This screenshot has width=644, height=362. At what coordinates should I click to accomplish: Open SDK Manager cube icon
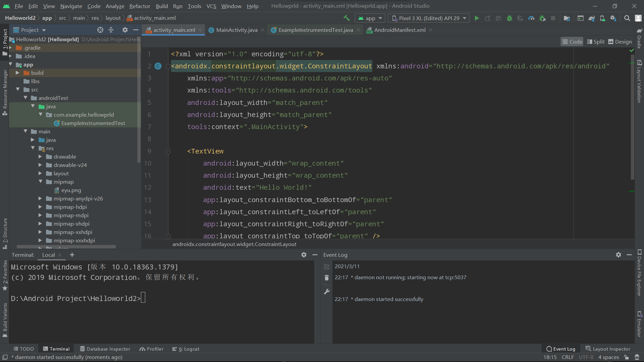pyautogui.click(x=613, y=18)
